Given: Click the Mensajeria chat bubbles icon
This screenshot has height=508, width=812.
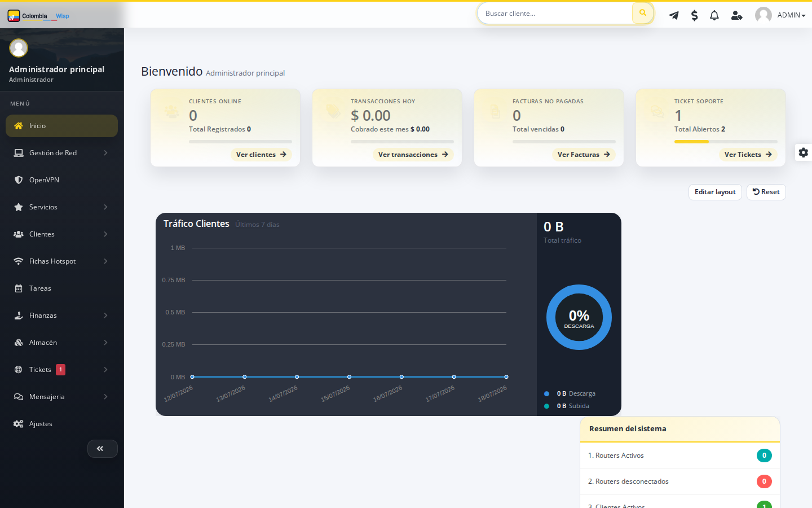Looking at the screenshot, I should (19, 397).
